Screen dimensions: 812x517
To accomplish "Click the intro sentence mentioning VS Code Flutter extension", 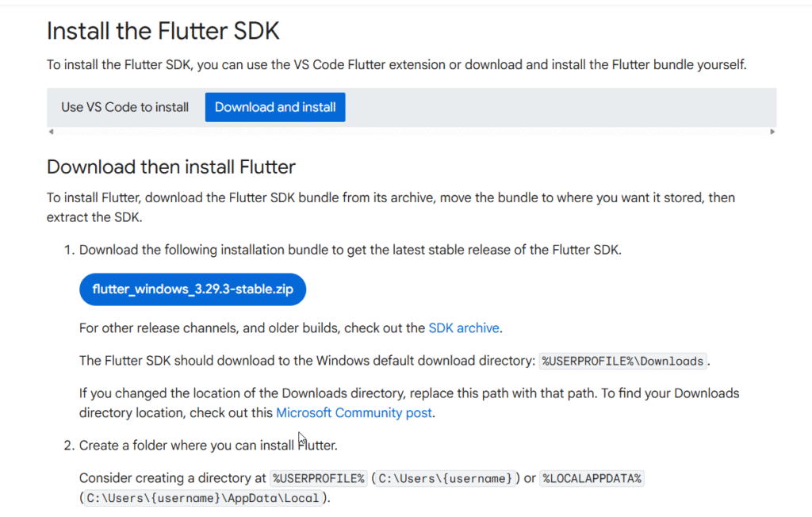I will [396, 65].
